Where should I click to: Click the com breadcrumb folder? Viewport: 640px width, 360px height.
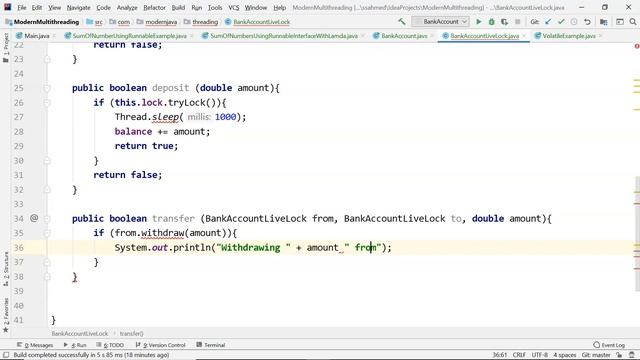120,22
